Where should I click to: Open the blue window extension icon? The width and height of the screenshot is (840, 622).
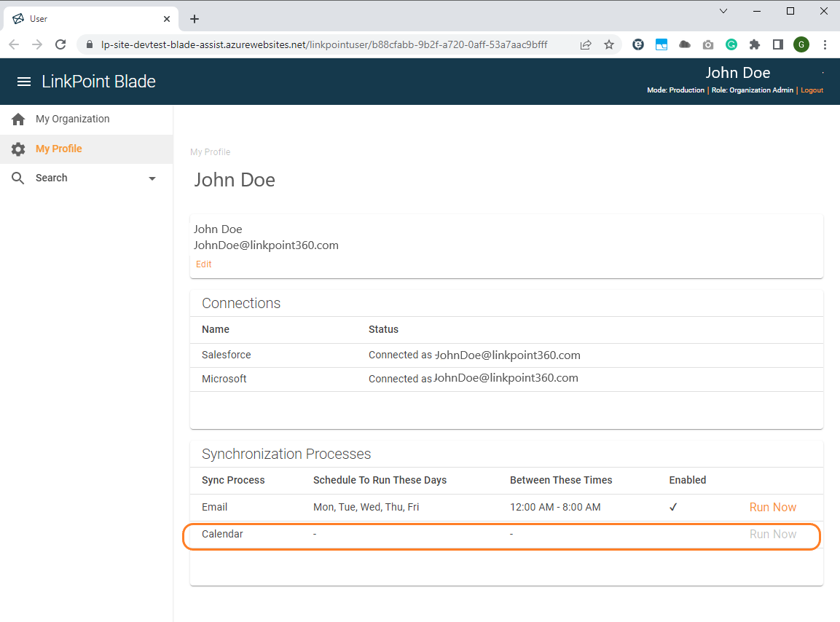coord(662,44)
